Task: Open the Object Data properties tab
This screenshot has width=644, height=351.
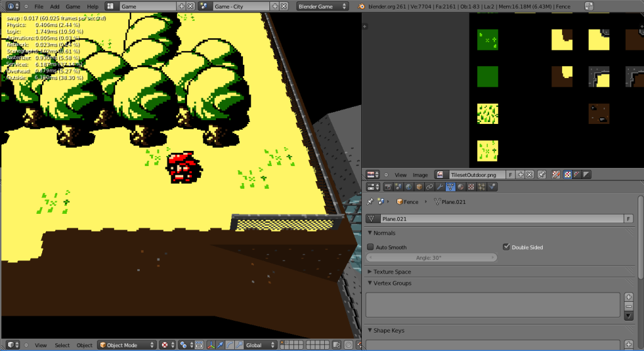Action: click(450, 187)
